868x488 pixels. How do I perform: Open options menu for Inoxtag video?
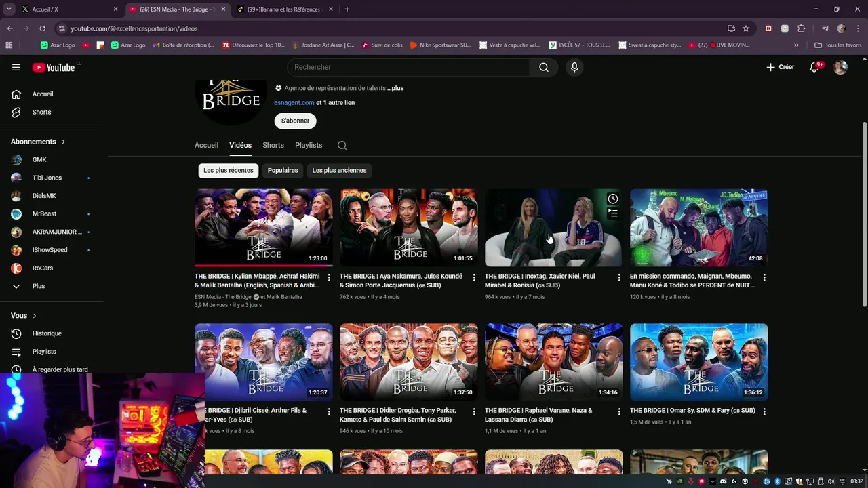pyautogui.click(x=619, y=277)
